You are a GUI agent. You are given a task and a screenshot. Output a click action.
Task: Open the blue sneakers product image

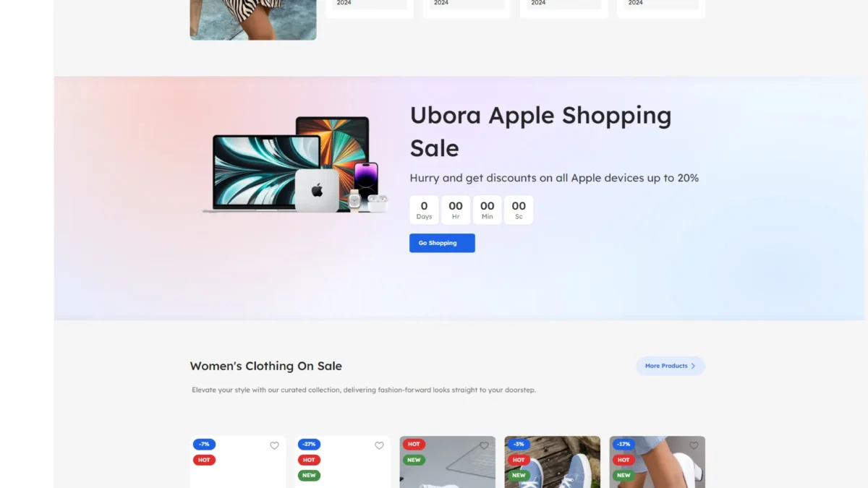tap(553, 462)
